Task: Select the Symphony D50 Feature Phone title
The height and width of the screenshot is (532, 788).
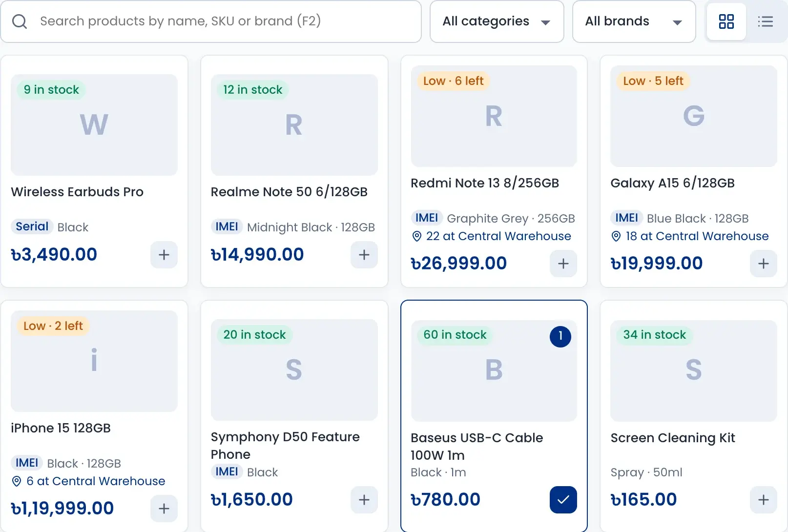Action: (x=285, y=446)
